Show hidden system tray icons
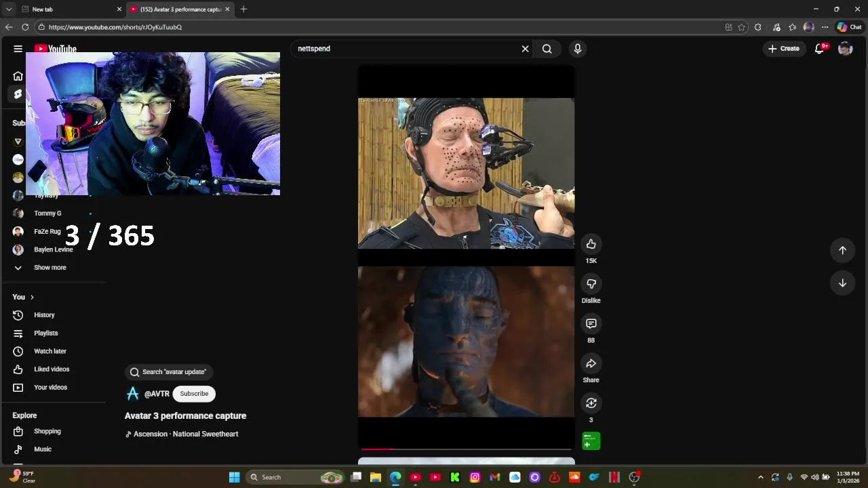The width and height of the screenshot is (868, 488). tap(761, 477)
